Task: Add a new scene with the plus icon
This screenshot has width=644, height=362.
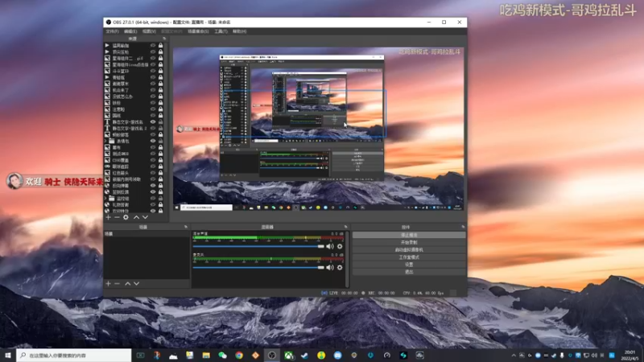Action: coord(108,283)
